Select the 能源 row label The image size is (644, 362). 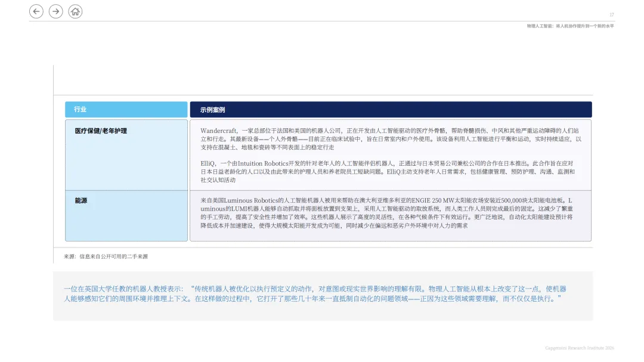[x=81, y=200]
